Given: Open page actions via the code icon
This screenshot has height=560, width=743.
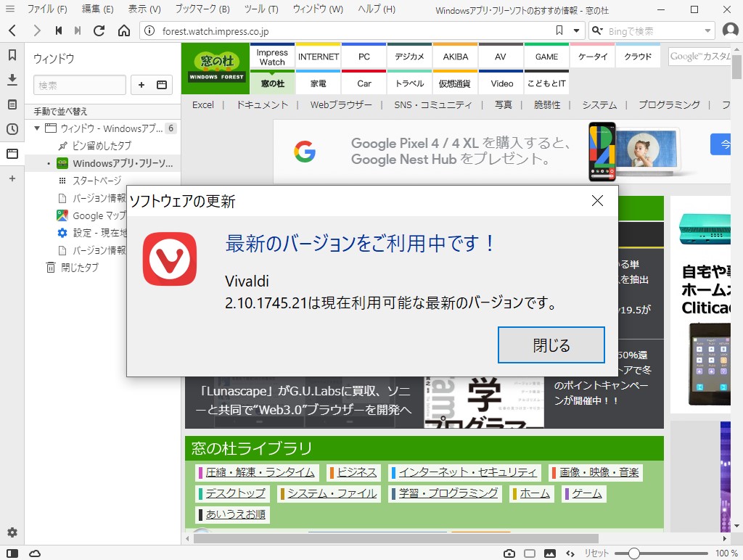Looking at the screenshot, I should [571, 552].
